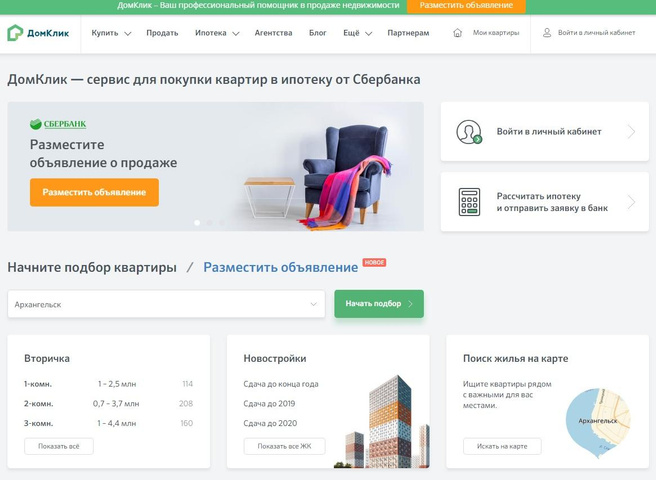Click Показать всё in Вторичка card
656x480 pixels.
pyautogui.click(x=59, y=446)
